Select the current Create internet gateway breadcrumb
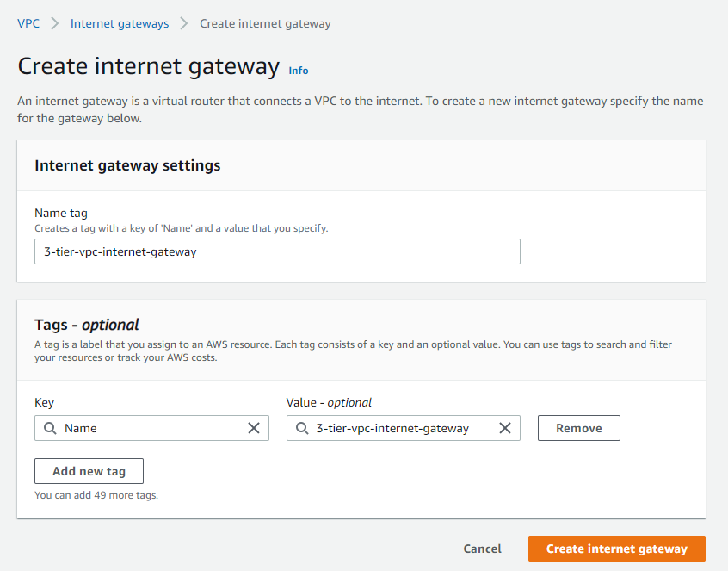 (265, 24)
